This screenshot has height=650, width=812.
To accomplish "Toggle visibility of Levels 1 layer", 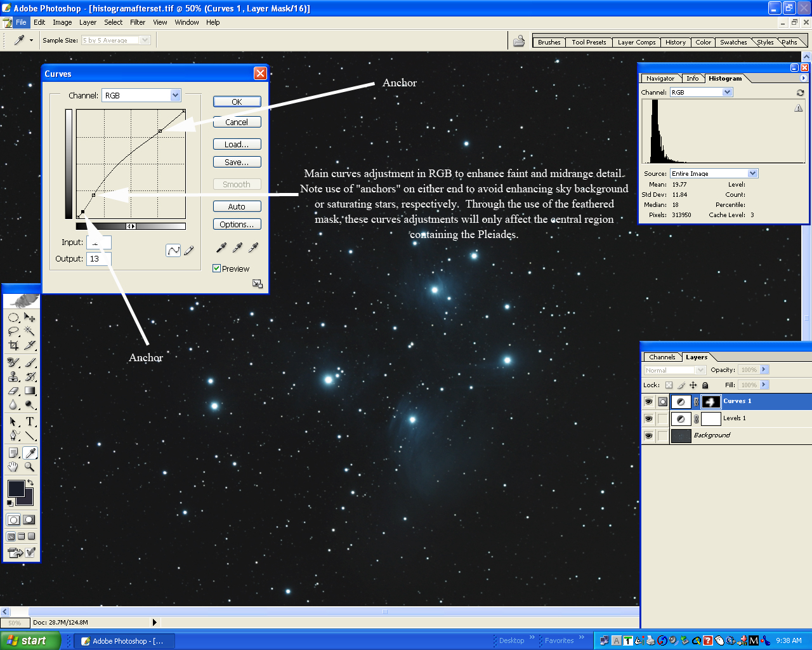I will 648,419.
